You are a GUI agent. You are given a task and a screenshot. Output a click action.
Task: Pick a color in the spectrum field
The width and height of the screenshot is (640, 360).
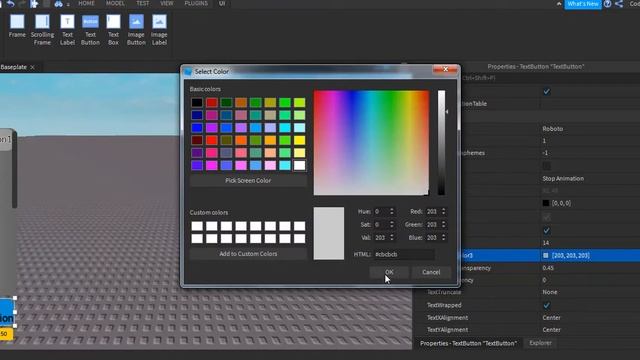[x=371, y=143]
